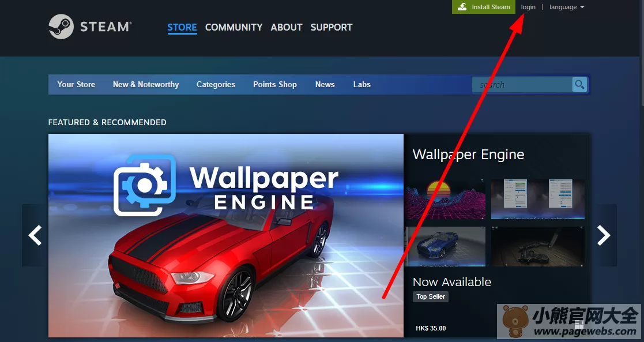Viewport: 644px width, 342px height.
Task: Open the Your Store menu
Action: click(x=76, y=84)
